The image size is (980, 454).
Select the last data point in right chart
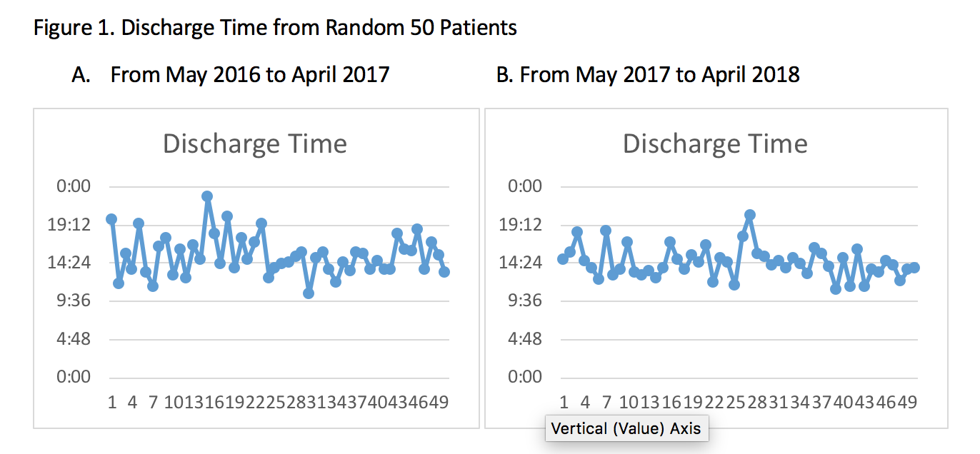click(914, 267)
